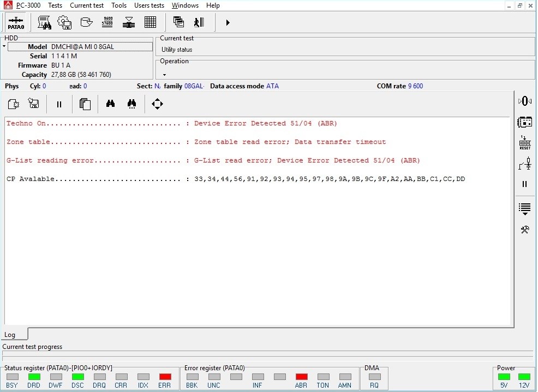Search the log with binoculars icon
This screenshot has width=538, height=392.
click(x=110, y=104)
